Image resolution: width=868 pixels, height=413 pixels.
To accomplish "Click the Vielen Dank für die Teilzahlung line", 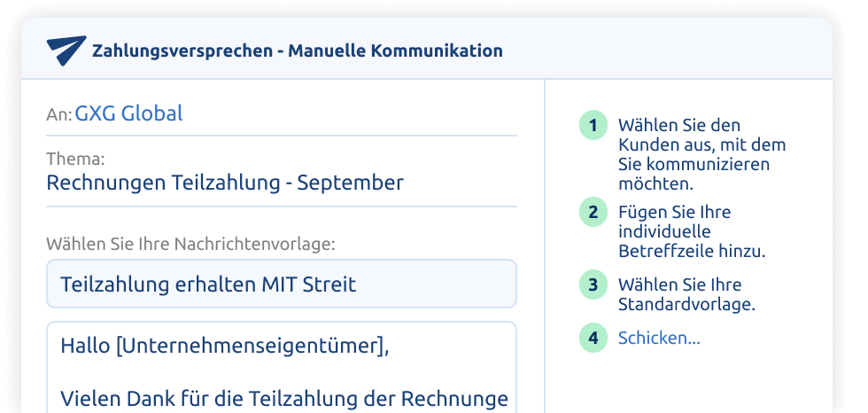I will [x=284, y=399].
